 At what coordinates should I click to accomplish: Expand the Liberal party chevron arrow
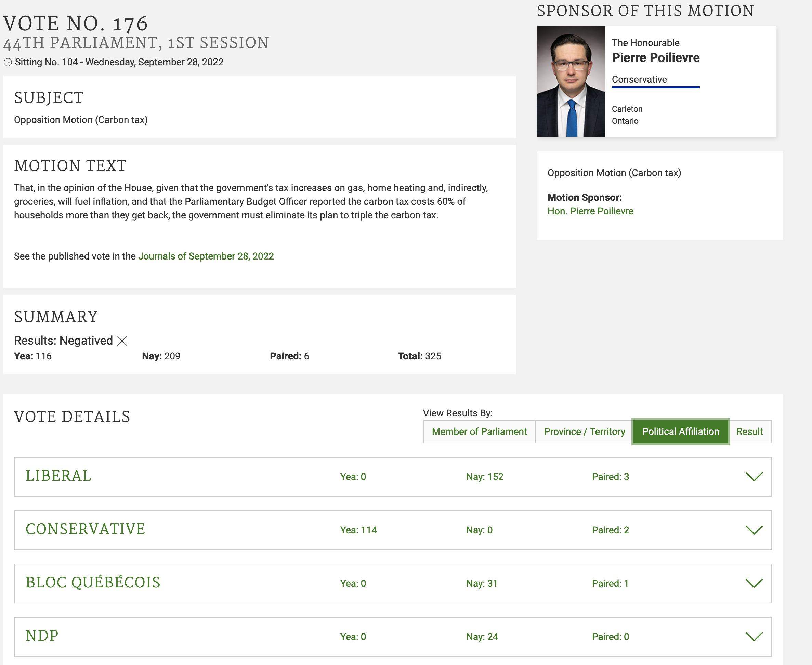click(754, 477)
